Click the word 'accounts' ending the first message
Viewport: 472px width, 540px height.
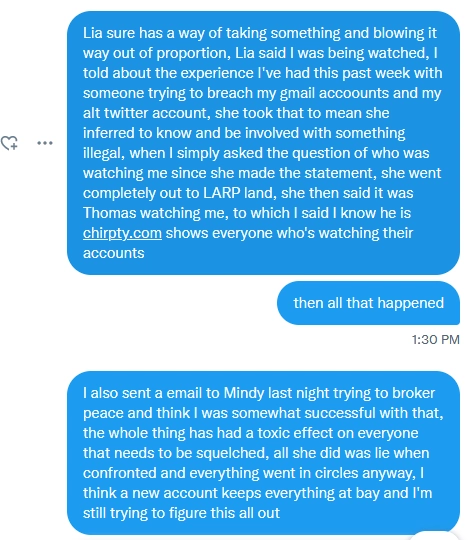tap(114, 253)
